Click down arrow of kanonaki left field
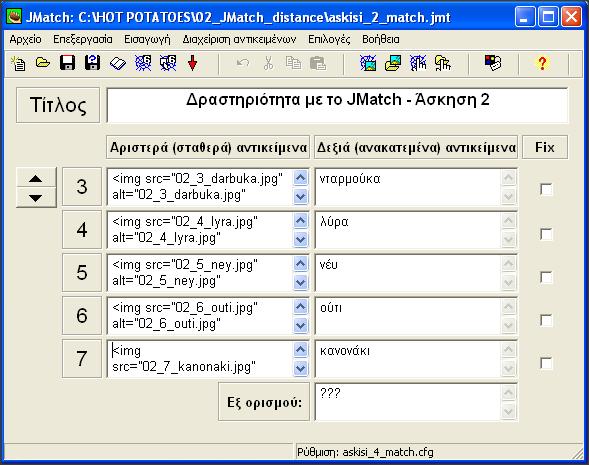This screenshot has height=465, width=589. coord(301,368)
